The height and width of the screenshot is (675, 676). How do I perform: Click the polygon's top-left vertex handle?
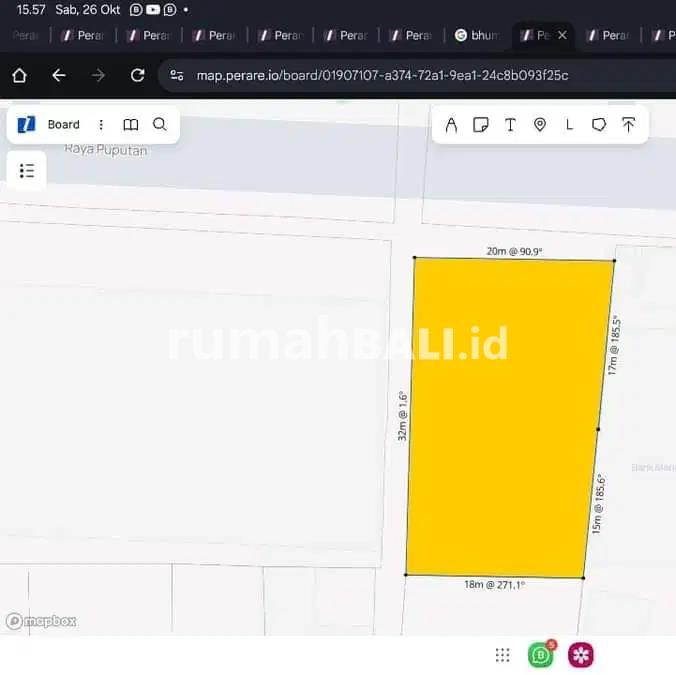point(415,258)
